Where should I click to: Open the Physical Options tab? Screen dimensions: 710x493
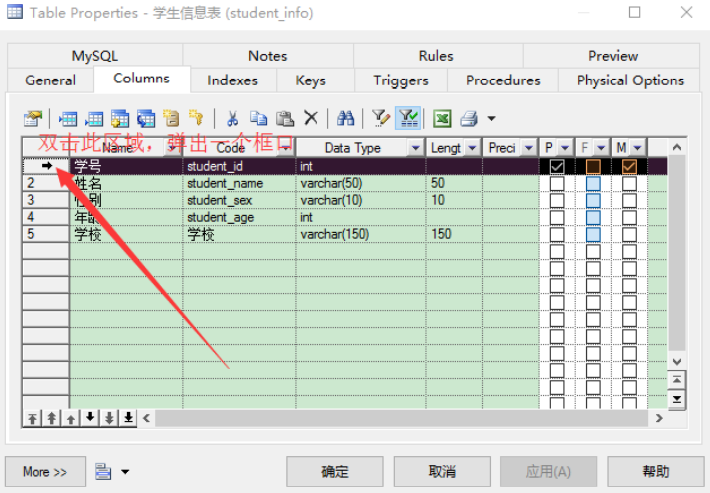pos(630,80)
